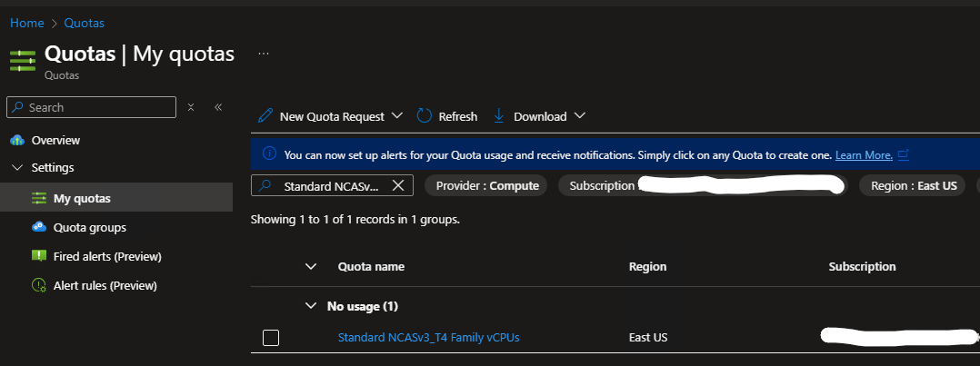Screen dimensions: 980x366
Task: Focus the Standard NCASv filter search box
Action: pos(332,185)
